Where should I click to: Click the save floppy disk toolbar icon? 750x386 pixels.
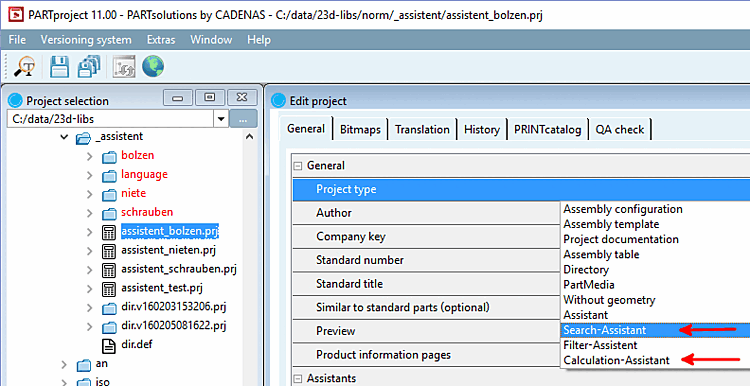(60, 66)
